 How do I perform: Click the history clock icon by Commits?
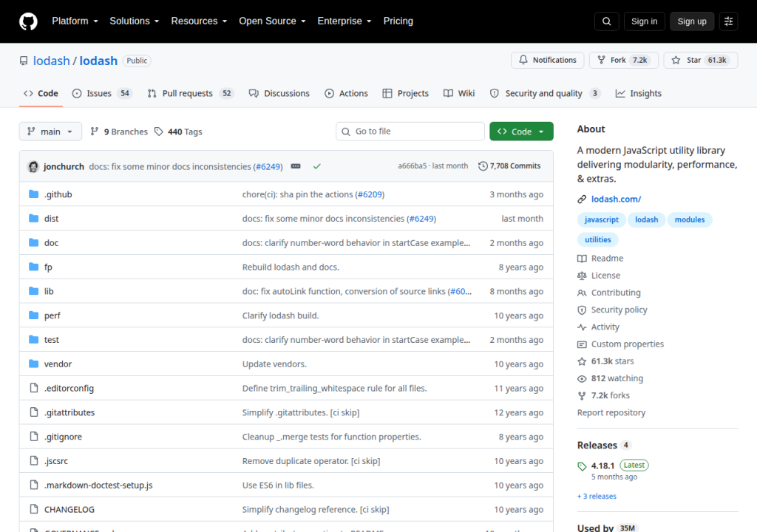pos(483,166)
